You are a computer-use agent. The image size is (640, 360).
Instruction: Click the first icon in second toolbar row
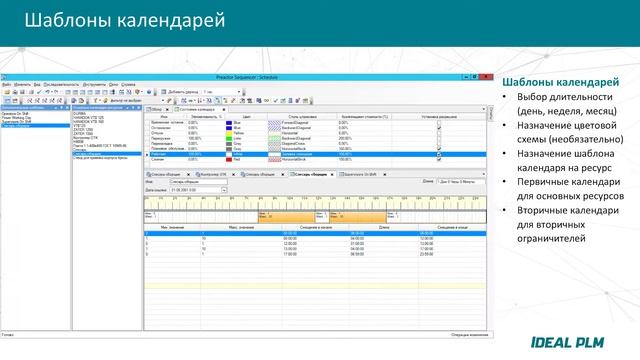(x=7, y=100)
